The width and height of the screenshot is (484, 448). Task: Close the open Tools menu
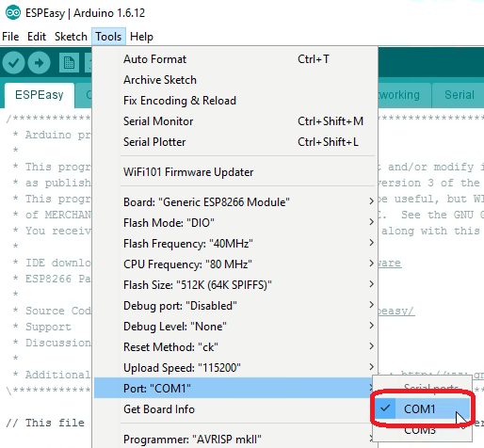(x=108, y=37)
